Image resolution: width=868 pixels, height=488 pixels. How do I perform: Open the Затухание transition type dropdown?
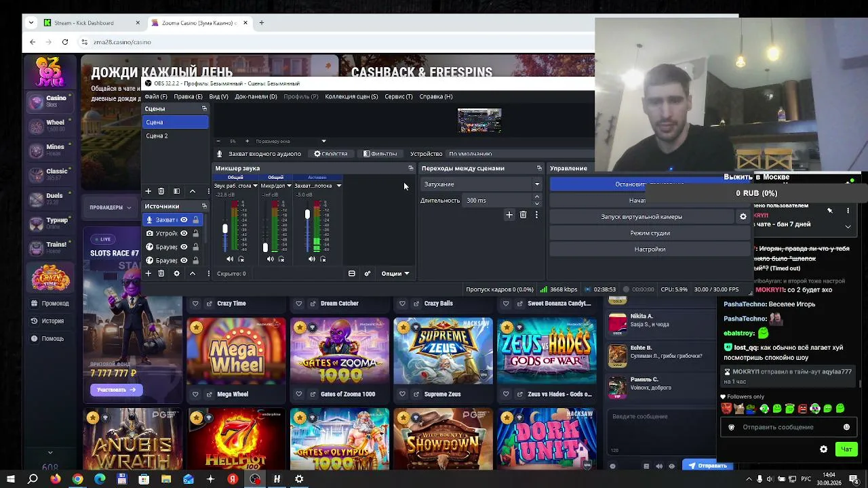click(481, 184)
